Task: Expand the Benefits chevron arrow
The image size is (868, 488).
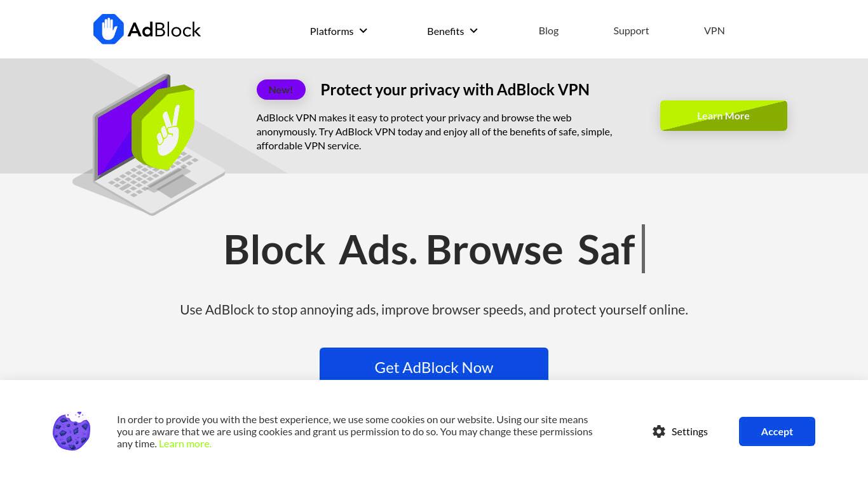Action: tap(473, 30)
